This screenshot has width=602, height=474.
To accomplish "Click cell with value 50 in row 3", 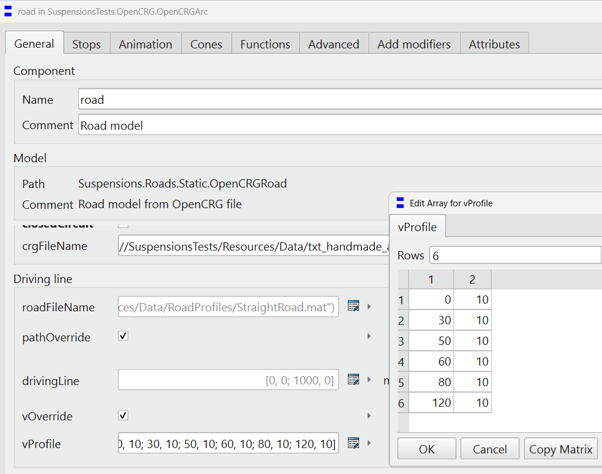I will (431, 341).
